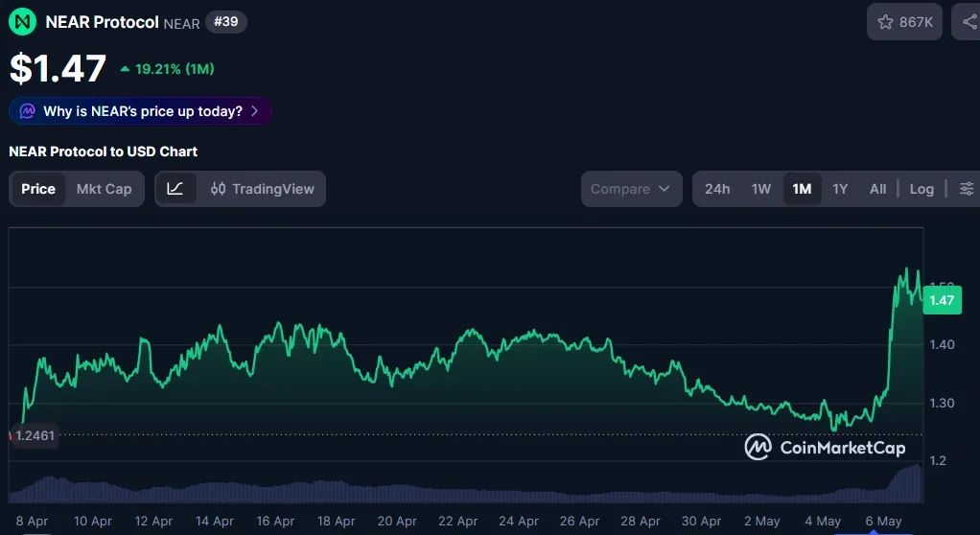
Task: Expand the chevron on price question pill
Action: coord(254,111)
